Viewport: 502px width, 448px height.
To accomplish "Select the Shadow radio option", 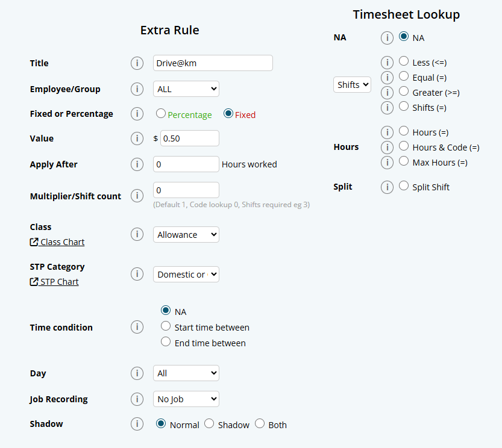I will pos(209,424).
